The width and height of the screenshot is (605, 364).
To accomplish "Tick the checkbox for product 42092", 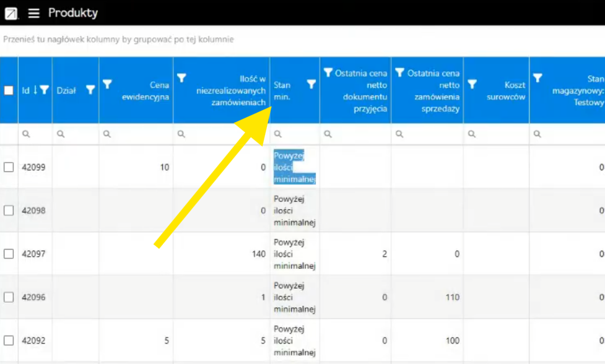I will click(9, 340).
